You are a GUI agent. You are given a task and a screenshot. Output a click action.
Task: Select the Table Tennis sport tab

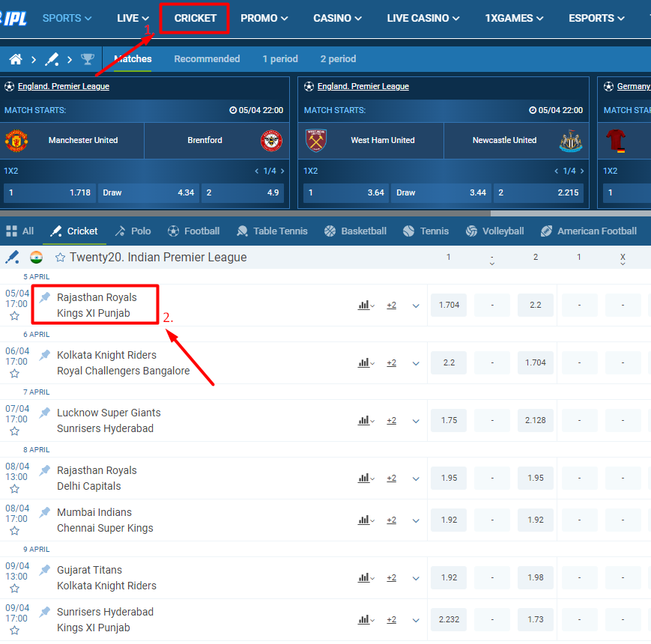click(272, 231)
